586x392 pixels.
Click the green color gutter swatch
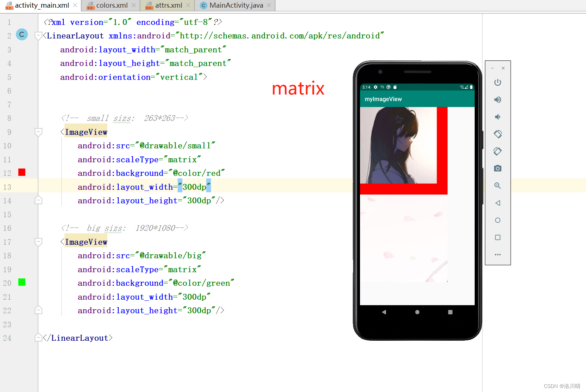[22, 282]
